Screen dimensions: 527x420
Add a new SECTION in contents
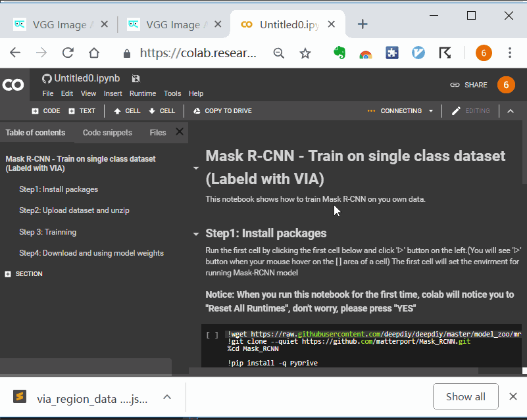coord(24,274)
